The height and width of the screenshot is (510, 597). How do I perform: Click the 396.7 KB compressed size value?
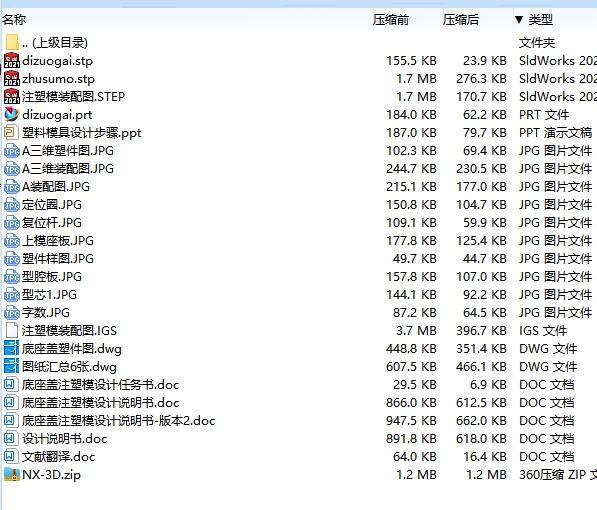pos(481,331)
